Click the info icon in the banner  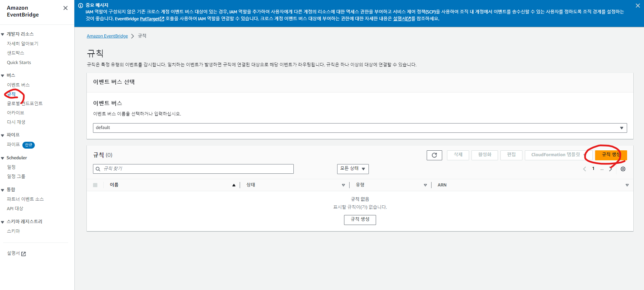click(81, 6)
